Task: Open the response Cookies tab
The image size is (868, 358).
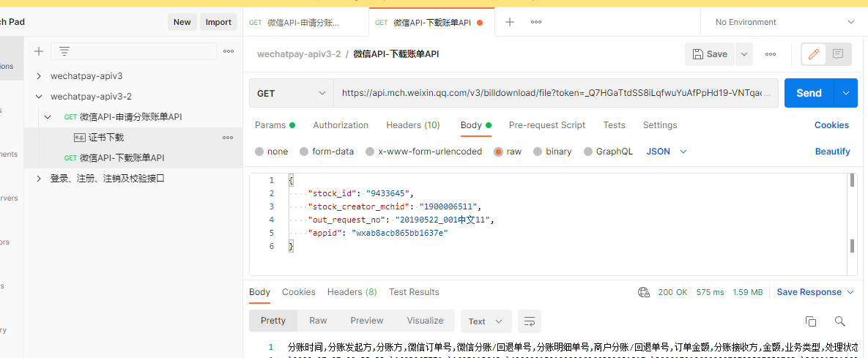Action: tap(298, 292)
